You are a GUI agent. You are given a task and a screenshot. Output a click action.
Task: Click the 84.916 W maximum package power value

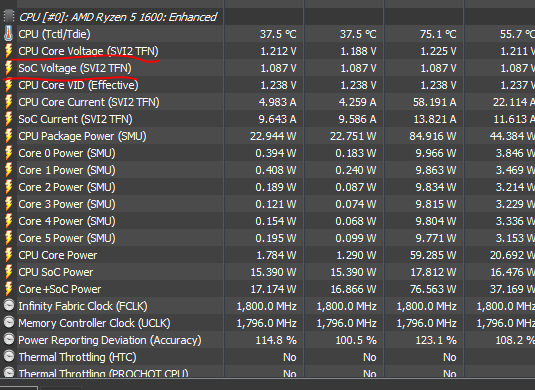(x=433, y=136)
